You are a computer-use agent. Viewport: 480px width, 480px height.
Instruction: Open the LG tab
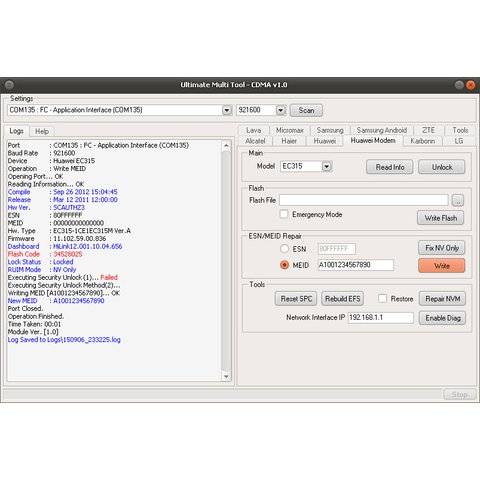(x=459, y=141)
